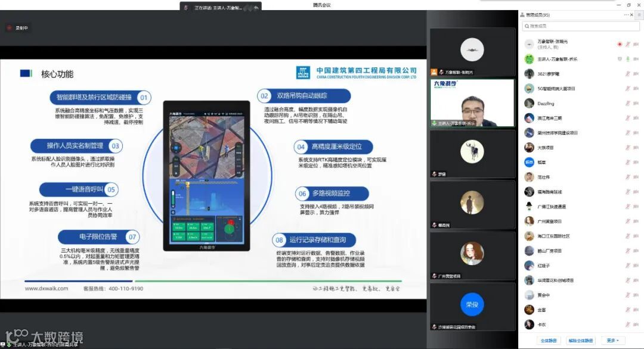Click avatar of 鹤山厂房项目 participant
This screenshot has height=349, width=644.
coord(530,251)
